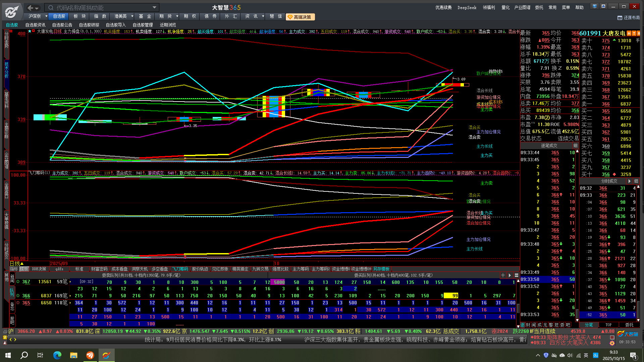This screenshot has width=644, height=362.
Task: Click the orange H badge next to 大唐发电
Action: (629, 33)
